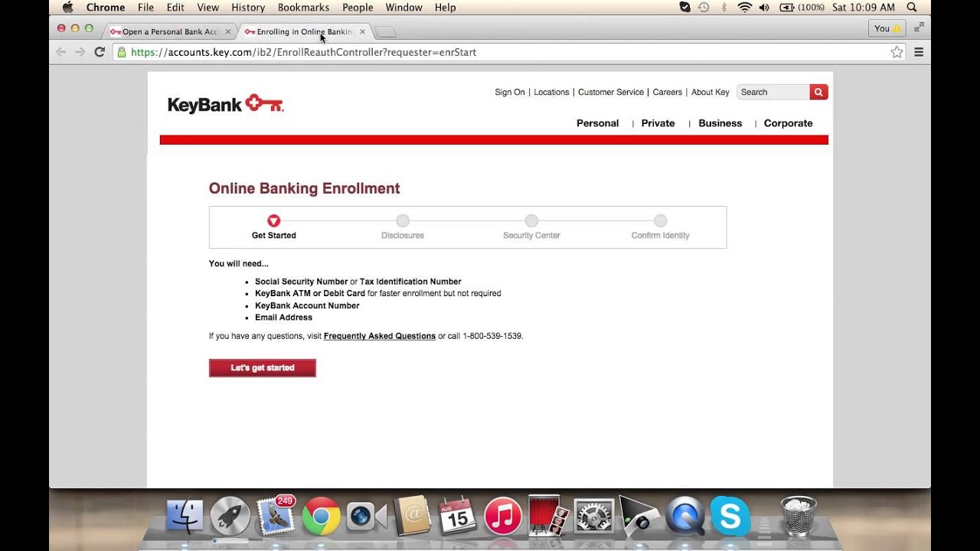Select the Corporate navigation item
The width and height of the screenshot is (980, 551).
pos(789,123)
